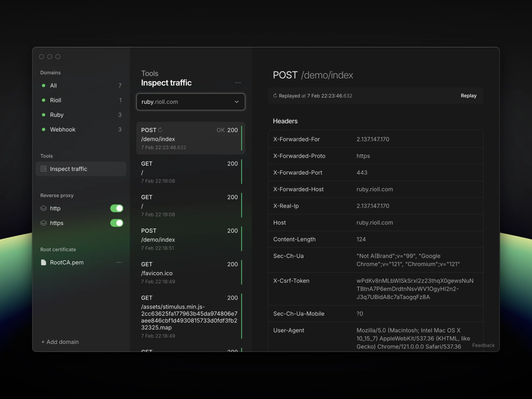
Task: Select the All domains entry
Action: [81, 85]
